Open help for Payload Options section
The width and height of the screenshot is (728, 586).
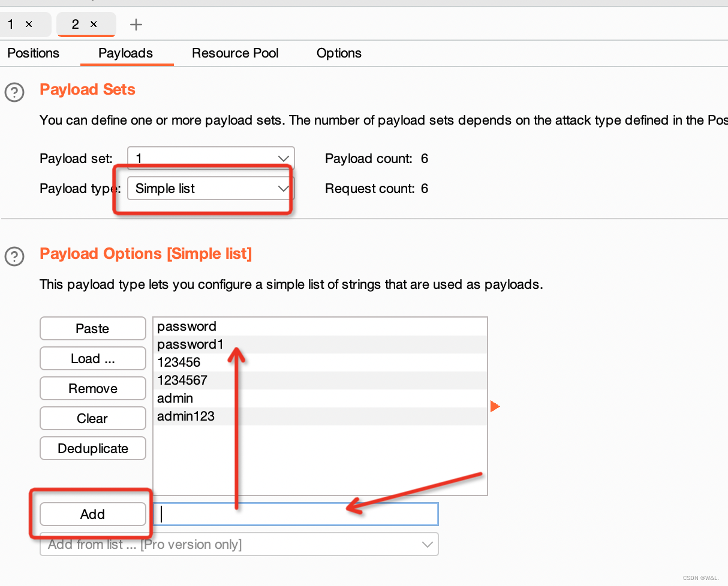(14, 257)
